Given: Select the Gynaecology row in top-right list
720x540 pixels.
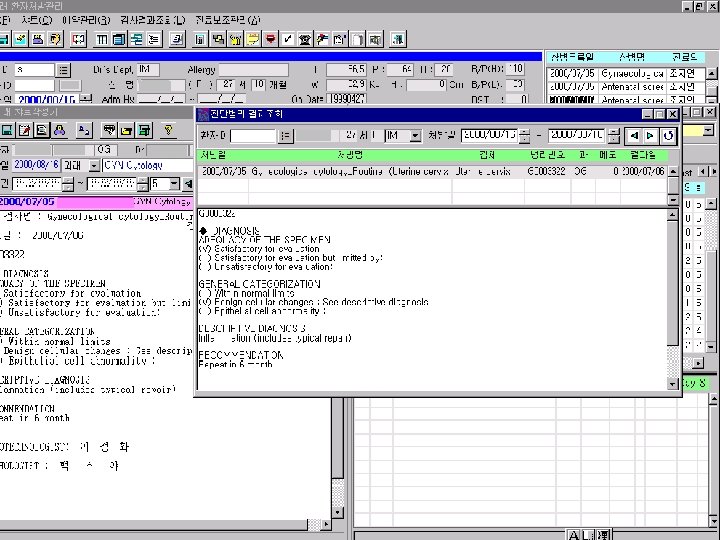Looking at the screenshot, I should tap(625, 73).
